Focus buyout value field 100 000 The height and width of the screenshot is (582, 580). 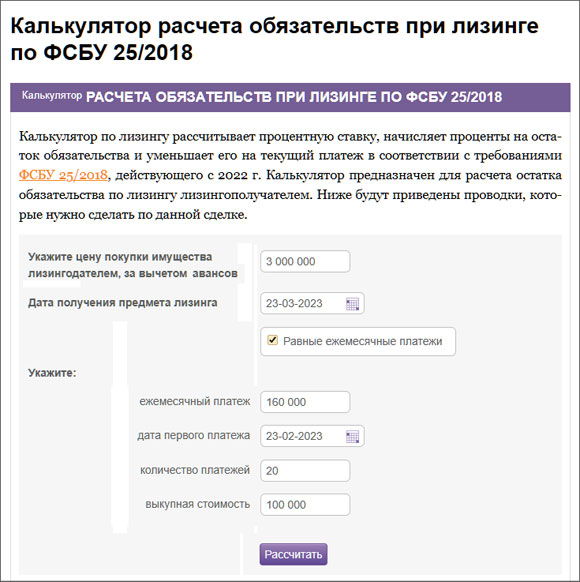click(305, 504)
